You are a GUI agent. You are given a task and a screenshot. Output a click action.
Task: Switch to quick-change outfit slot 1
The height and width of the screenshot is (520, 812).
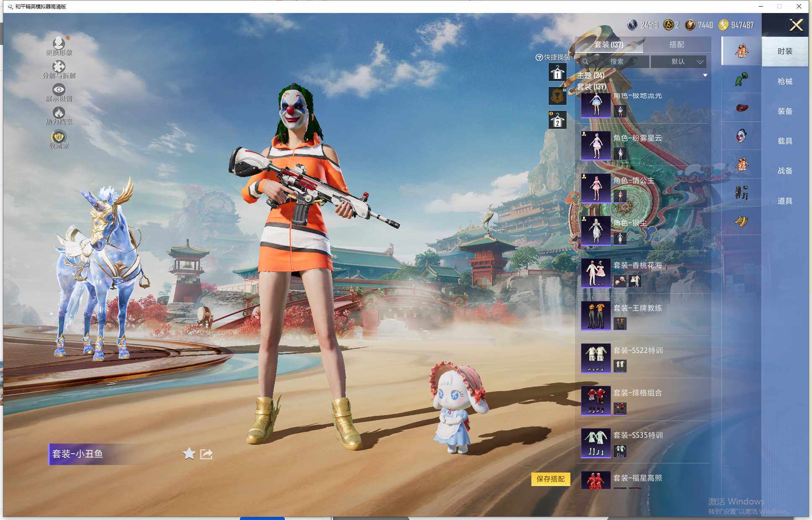point(557,73)
